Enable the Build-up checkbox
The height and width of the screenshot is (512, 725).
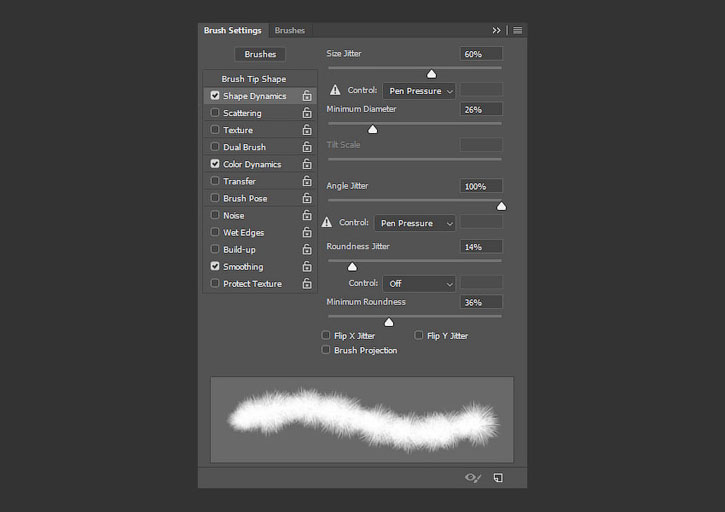(x=215, y=249)
